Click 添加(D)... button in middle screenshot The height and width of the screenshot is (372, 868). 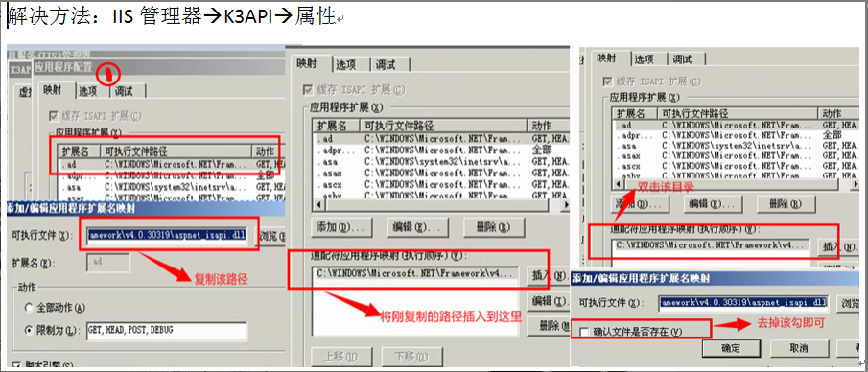click(x=342, y=227)
